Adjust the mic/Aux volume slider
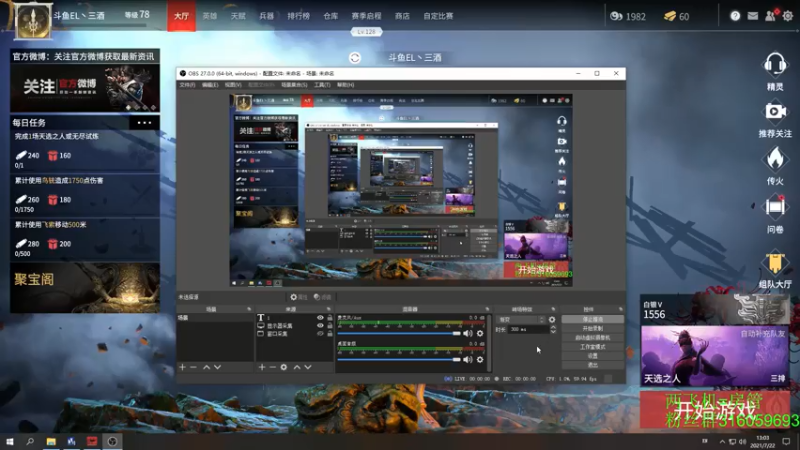This screenshot has height=450, width=800. (x=398, y=334)
